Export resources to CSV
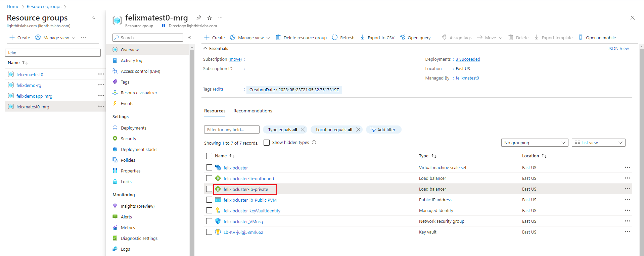 pos(377,38)
